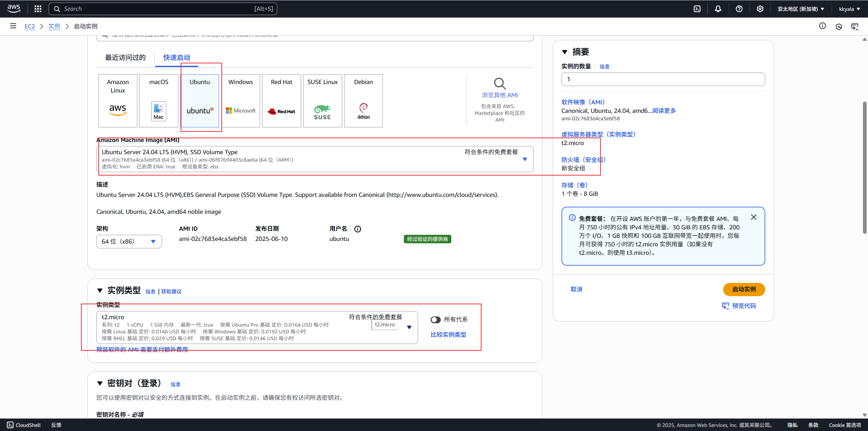Collapse the 密钥对（登录） section
The height and width of the screenshot is (431, 868).
click(100, 383)
